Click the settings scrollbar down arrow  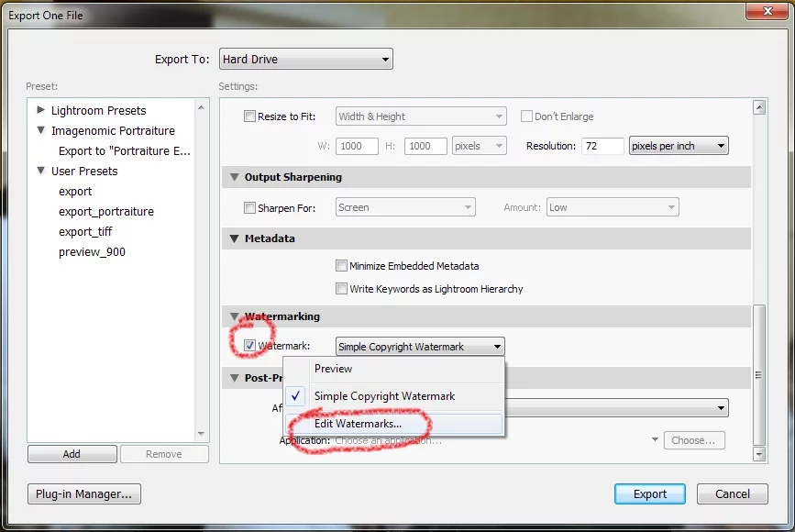coord(759,454)
